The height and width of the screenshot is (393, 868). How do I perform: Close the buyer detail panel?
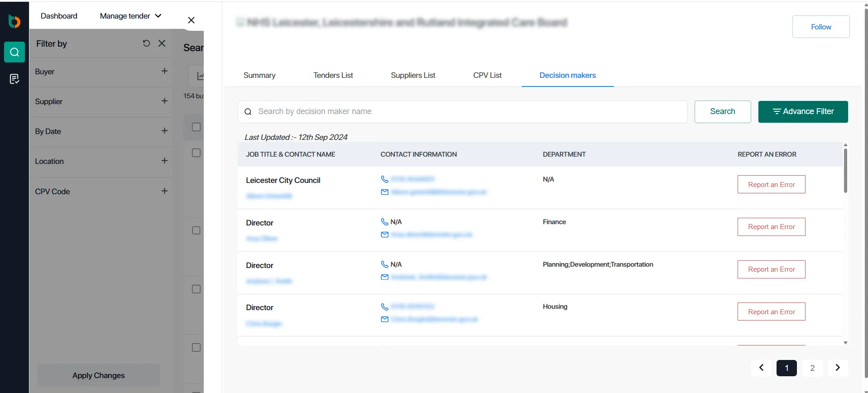pos(191,20)
